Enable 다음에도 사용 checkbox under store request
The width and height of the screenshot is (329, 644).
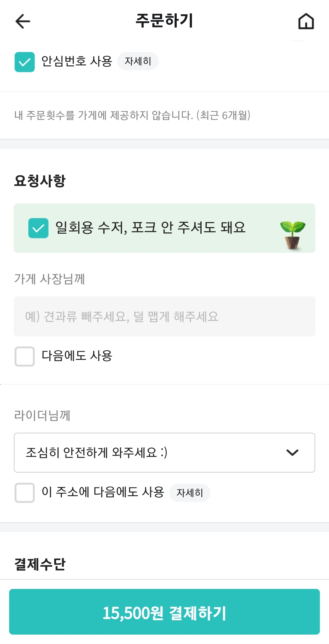click(x=25, y=356)
